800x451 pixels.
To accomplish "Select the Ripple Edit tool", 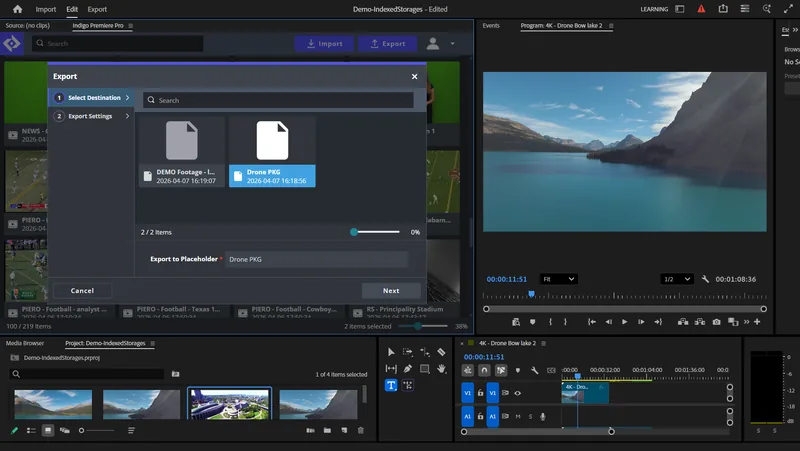I will point(424,352).
